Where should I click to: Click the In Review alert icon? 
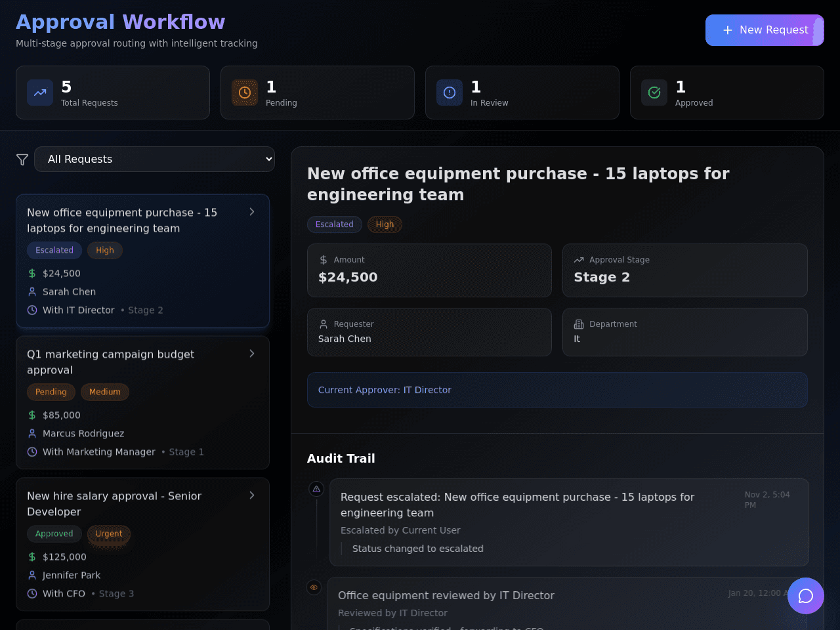(450, 93)
